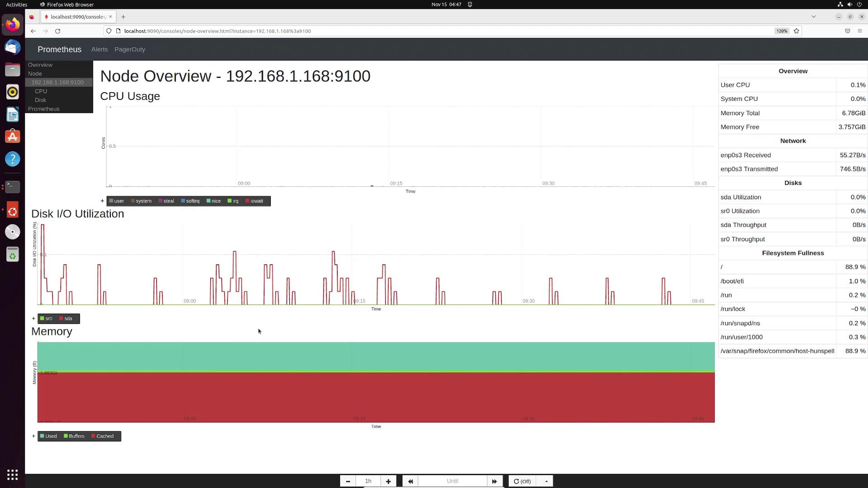This screenshot has height=488, width=868.
Task: Toggle the sda series in Disk legend
Action: point(68,319)
